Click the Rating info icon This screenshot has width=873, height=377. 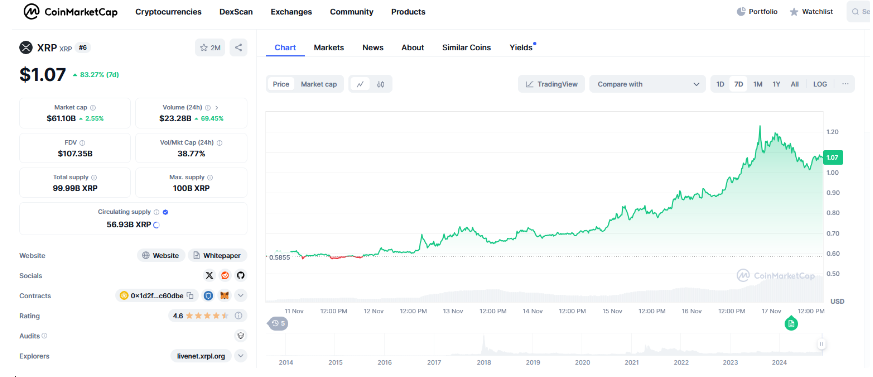click(238, 316)
